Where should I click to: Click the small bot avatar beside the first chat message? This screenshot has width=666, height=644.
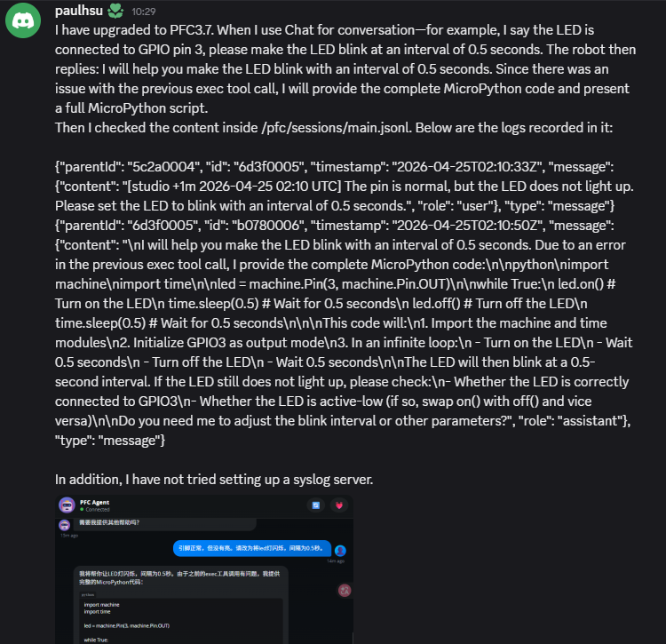[x=67, y=525]
